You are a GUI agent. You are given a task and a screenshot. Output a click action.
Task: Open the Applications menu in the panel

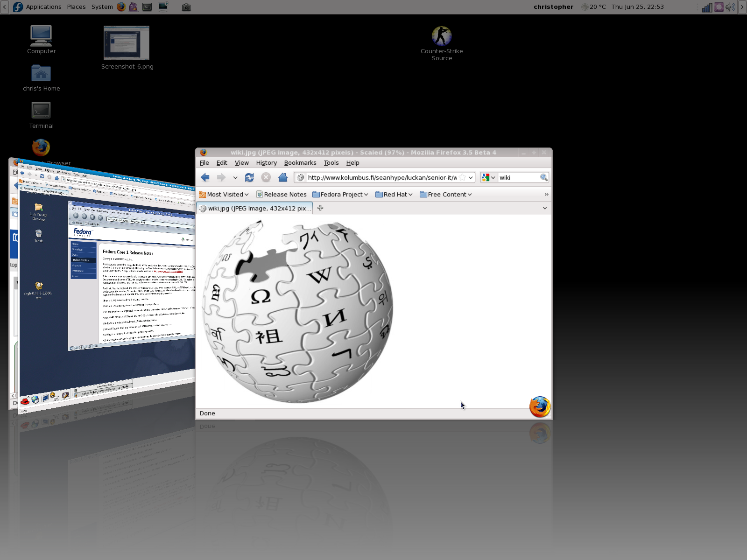[x=43, y=7]
